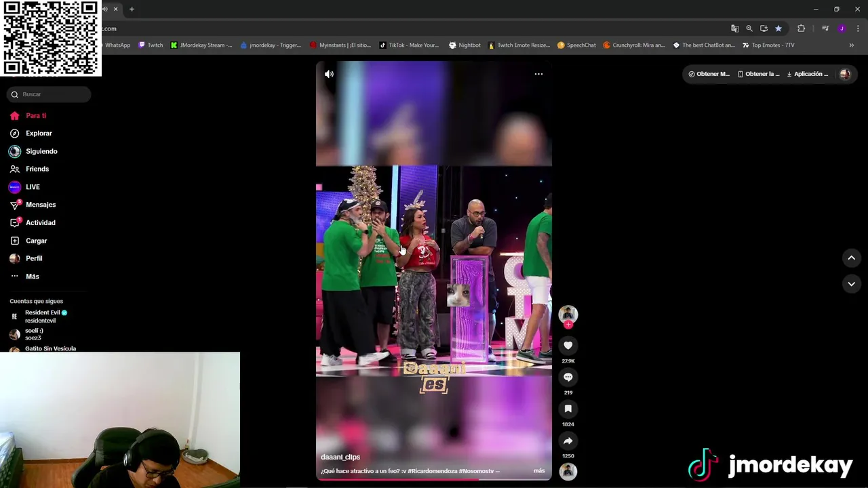The width and height of the screenshot is (868, 488).
Task: Click the daaani_clips username
Action: [x=340, y=457]
